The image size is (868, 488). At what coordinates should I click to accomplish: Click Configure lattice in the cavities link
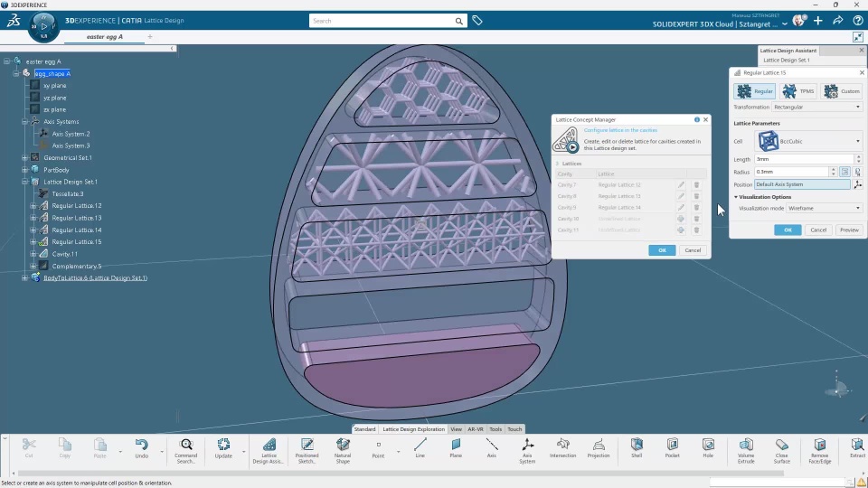click(620, 130)
